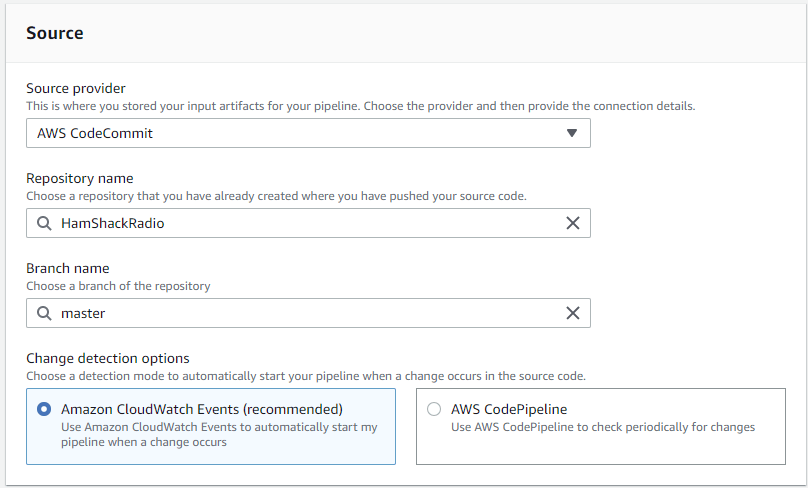The width and height of the screenshot is (808, 488).
Task: Select the AWS CodePipeline radio button
Action: click(x=434, y=409)
